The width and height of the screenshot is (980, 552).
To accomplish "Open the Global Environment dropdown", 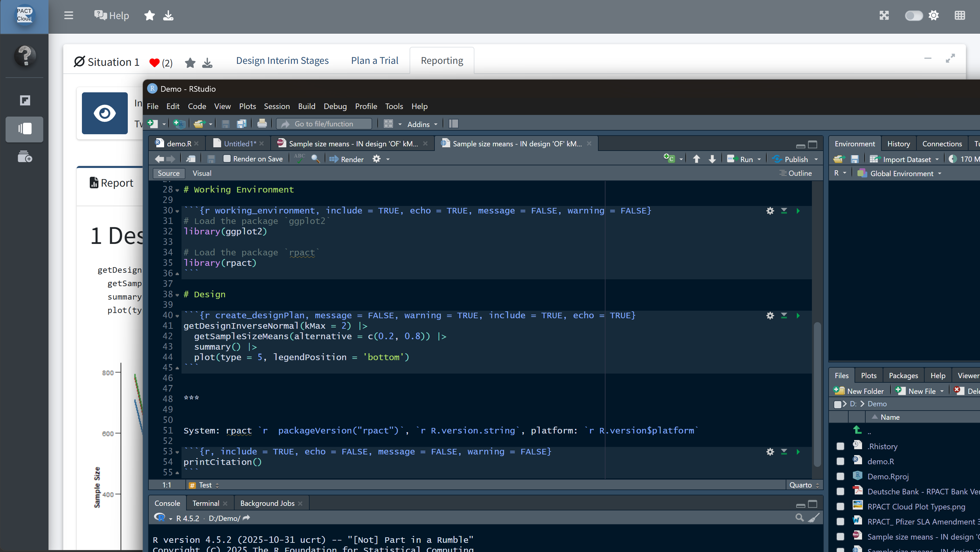I will [900, 173].
